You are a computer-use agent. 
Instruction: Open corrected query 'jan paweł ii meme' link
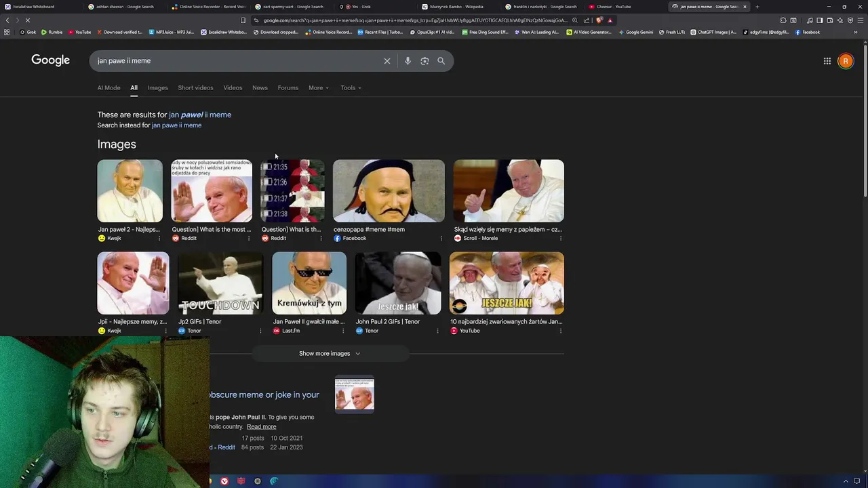click(x=200, y=115)
